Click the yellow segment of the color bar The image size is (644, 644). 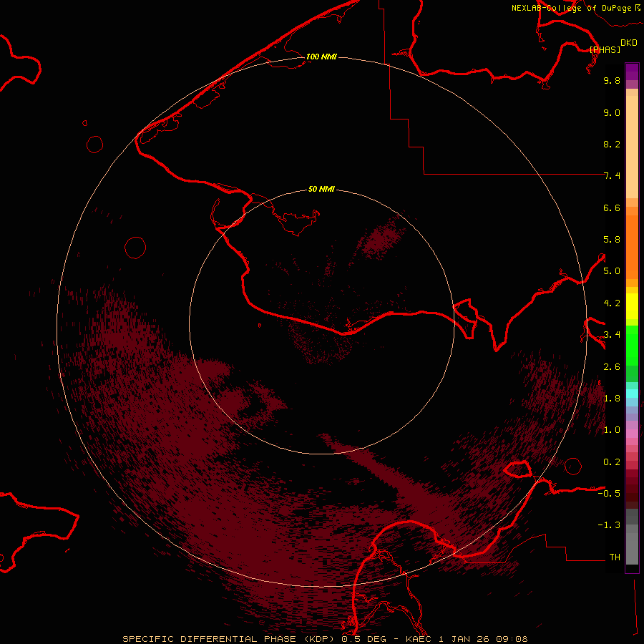point(632,306)
